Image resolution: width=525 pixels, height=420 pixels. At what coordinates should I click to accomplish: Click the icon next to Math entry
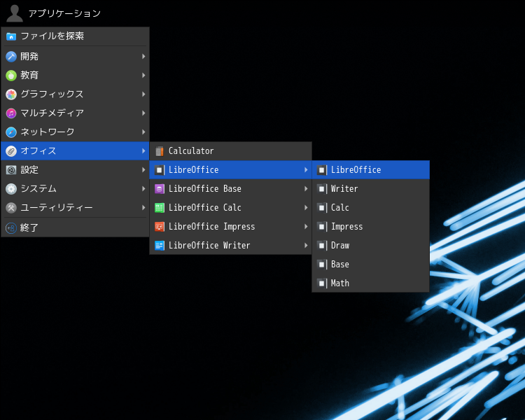click(x=322, y=283)
